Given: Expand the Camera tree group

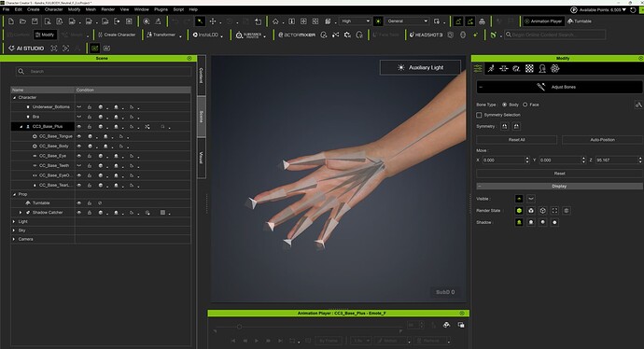Looking at the screenshot, I should [x=14, y=239].
